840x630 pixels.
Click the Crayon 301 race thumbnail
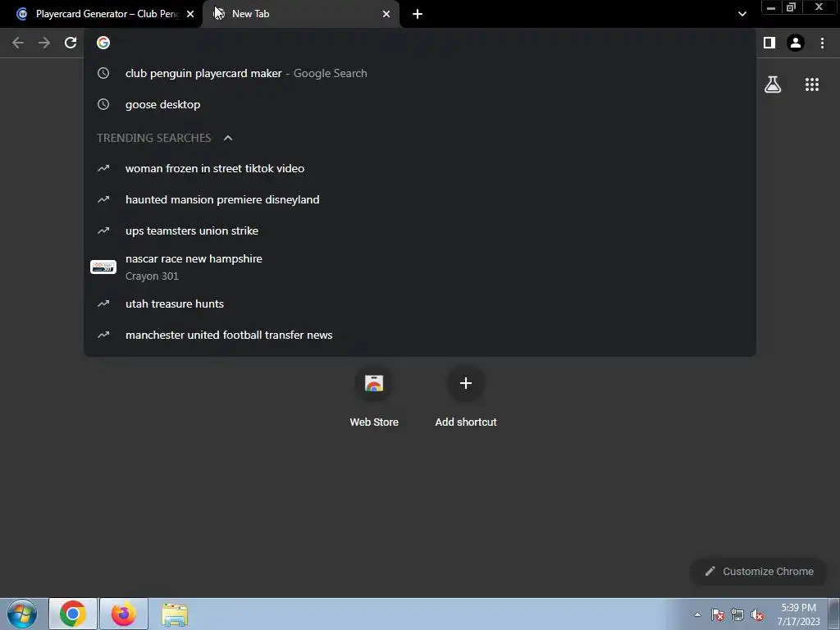point(103,267)
